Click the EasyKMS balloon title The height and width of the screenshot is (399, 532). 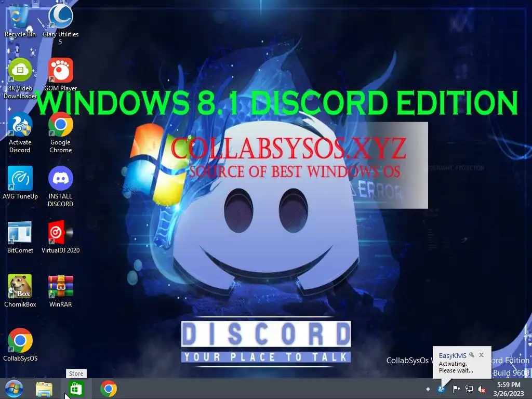[x=453, y=355]
